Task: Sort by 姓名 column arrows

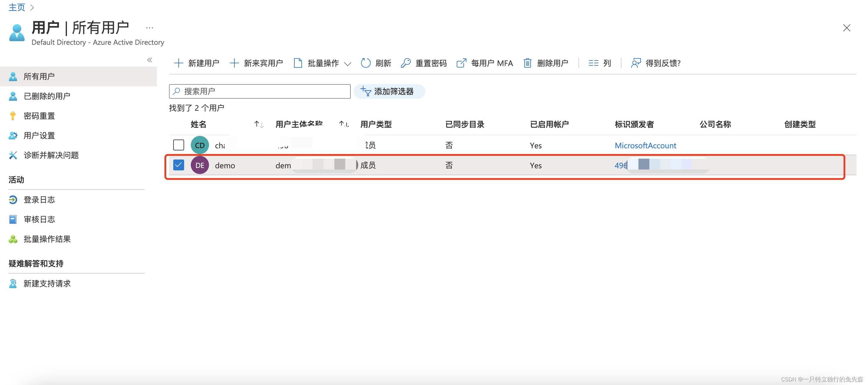Action: point(259,124)
